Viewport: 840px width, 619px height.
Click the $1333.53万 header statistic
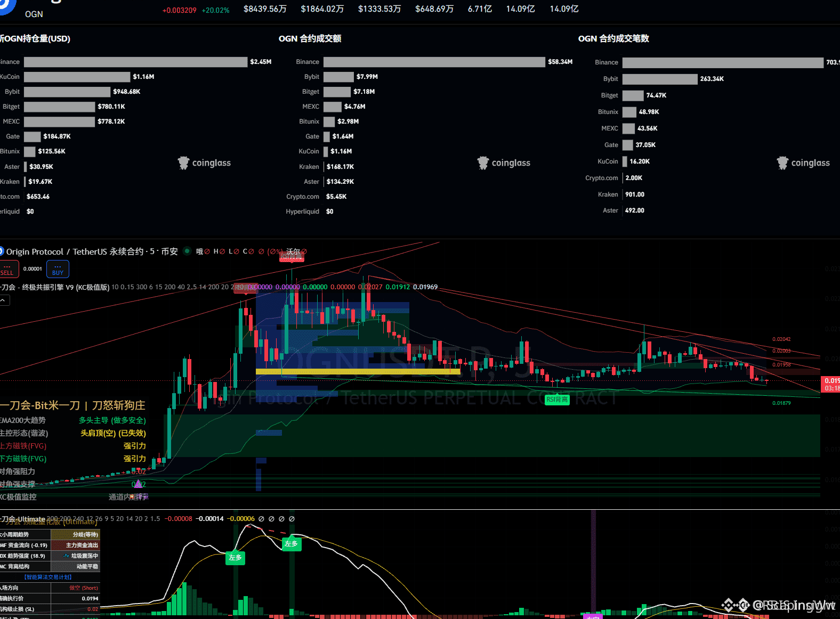(379, 9)
